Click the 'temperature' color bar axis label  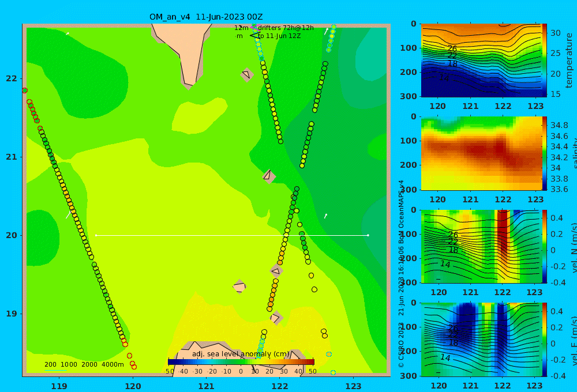[569, 61]
